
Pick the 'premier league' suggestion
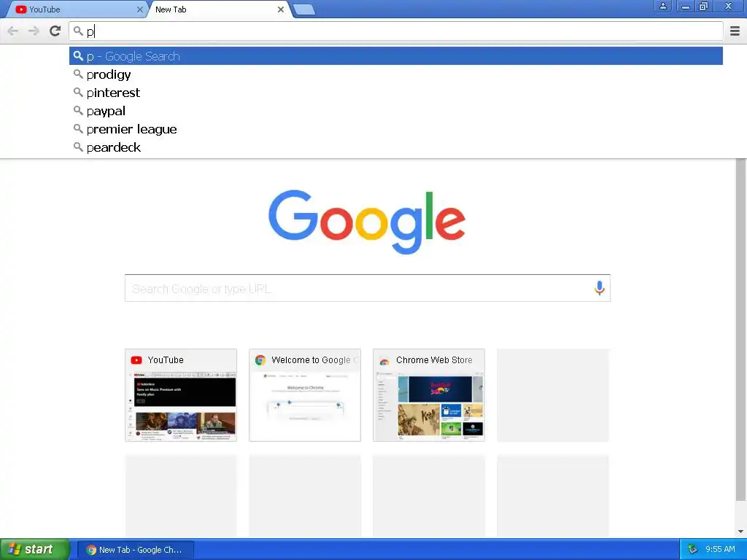396,129
